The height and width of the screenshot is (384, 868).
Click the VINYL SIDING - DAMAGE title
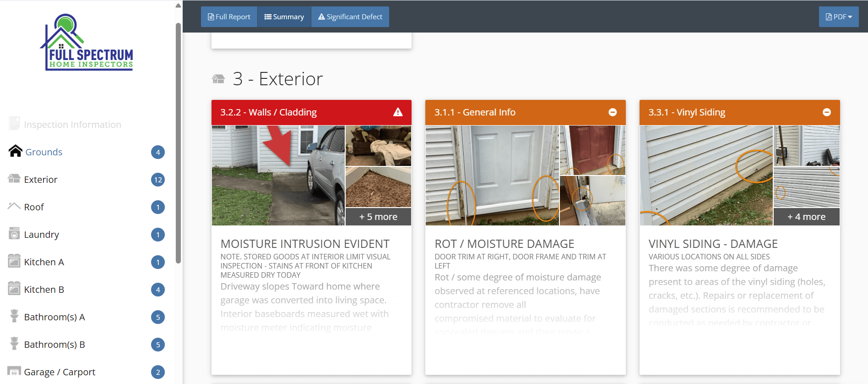713,244
